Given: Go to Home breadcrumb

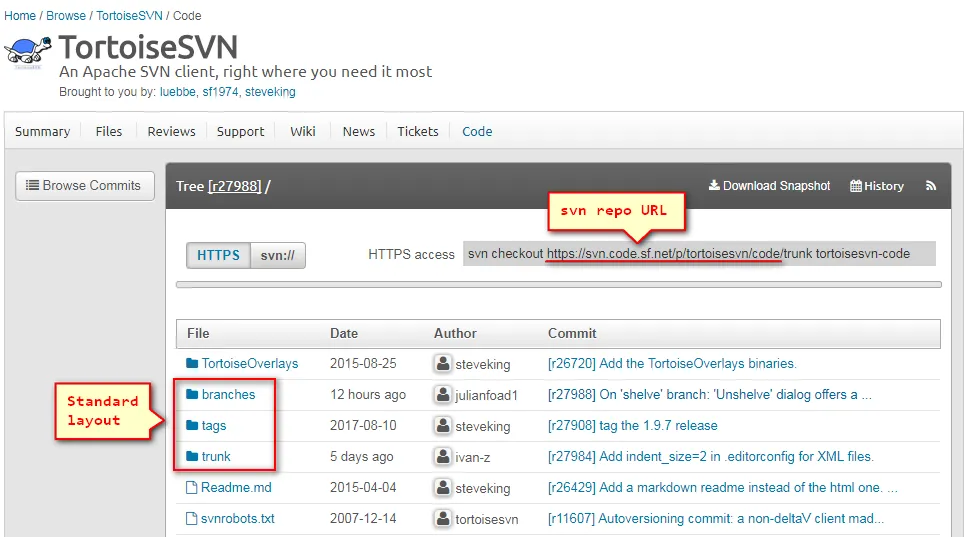Looking at the screenshot, I should point(20,16).
